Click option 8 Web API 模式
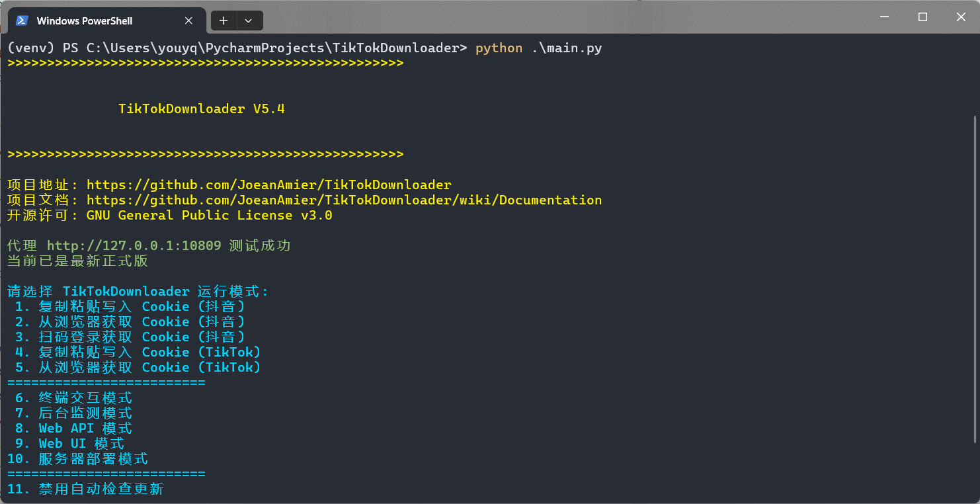This screenshot has height=504, width=980. pos(73,428)
